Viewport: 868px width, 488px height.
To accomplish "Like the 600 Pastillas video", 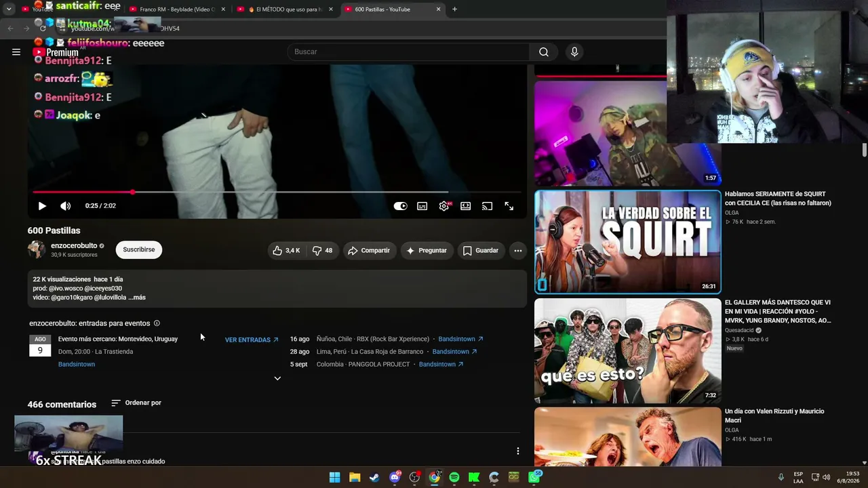I will click(x=286, y=251).
